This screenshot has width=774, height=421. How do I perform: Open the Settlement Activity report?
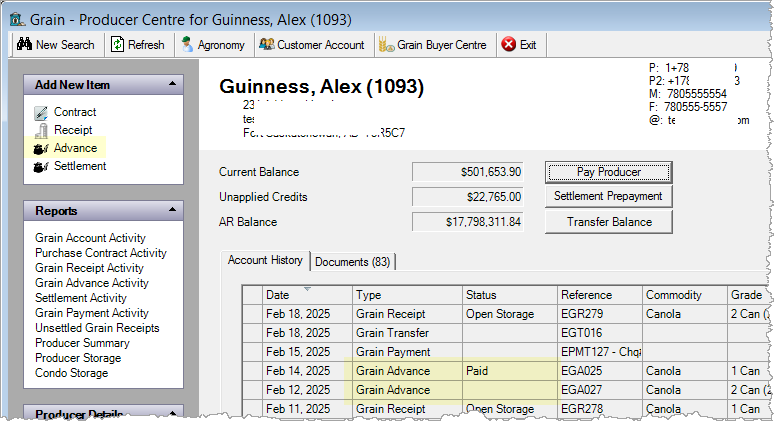coord(81,298)
